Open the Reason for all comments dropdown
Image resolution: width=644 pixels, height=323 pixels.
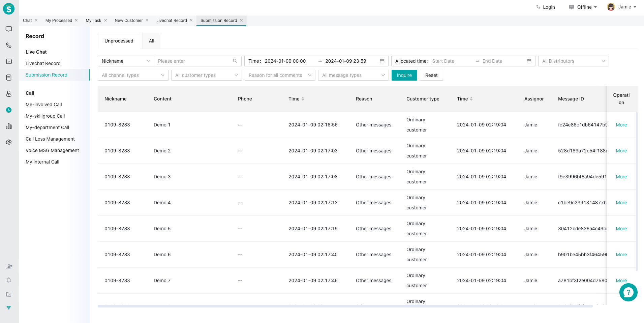pos(280,75)
